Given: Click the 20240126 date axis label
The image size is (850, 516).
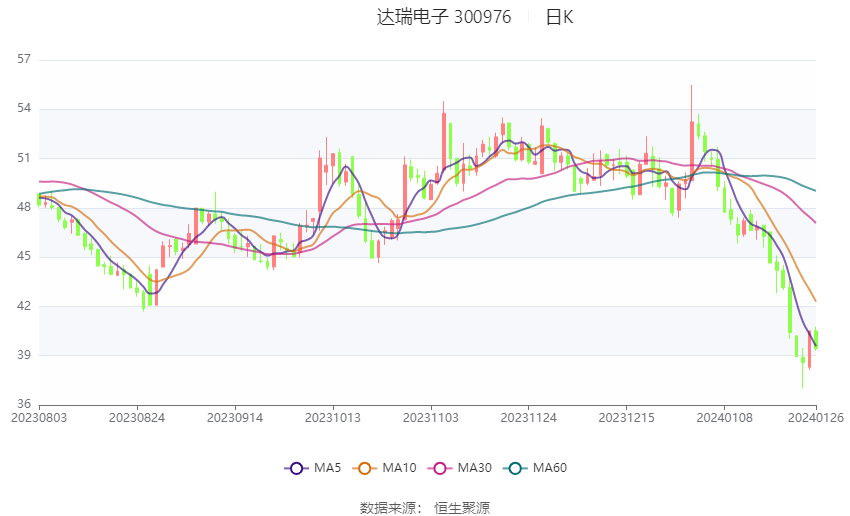Looking at the screenshot, I should [816, 418].
